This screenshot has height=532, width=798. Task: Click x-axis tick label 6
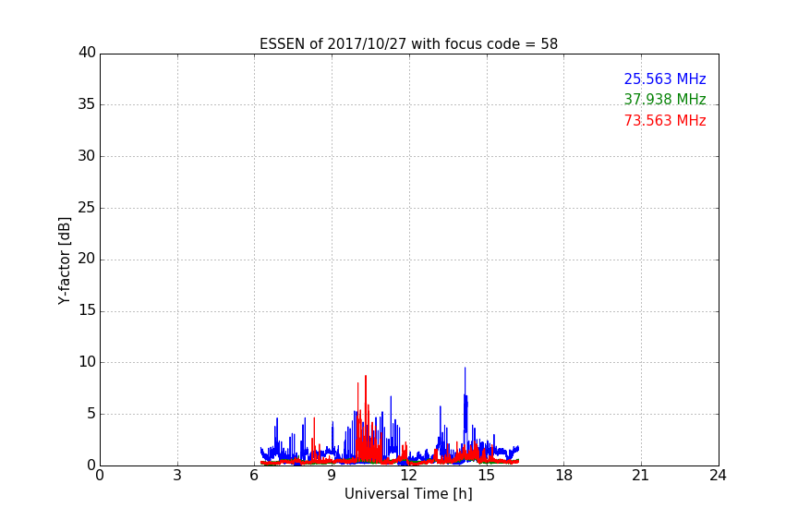pyautogui.click(x=255, y=476)
